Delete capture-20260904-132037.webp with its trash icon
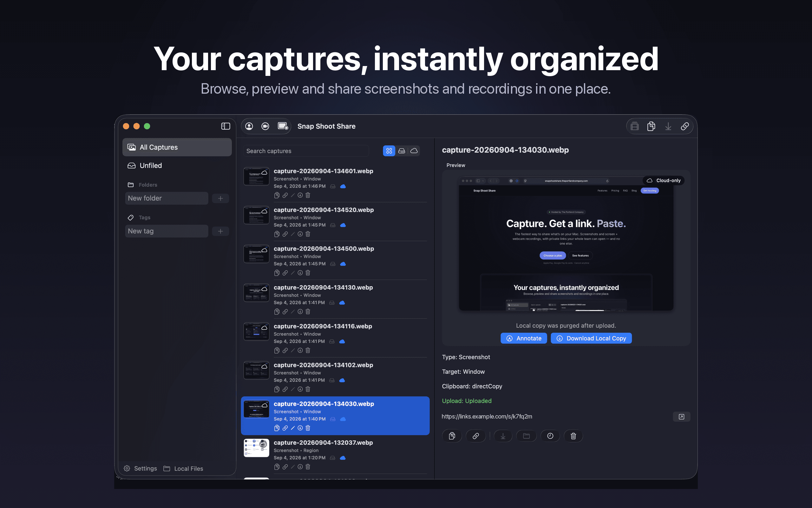812x508 pixels. pyautogui.click(x=308, y=467)
